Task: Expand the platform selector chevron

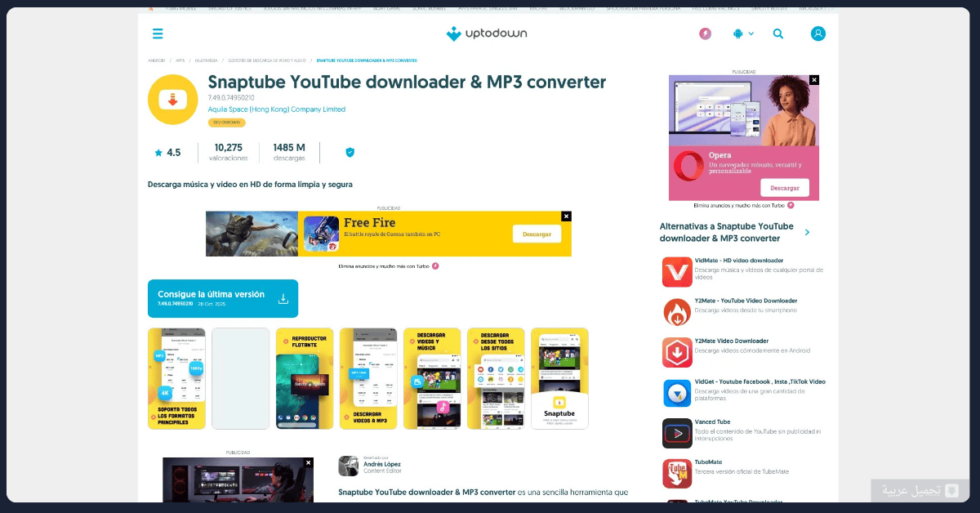Action: coord(751,33)
